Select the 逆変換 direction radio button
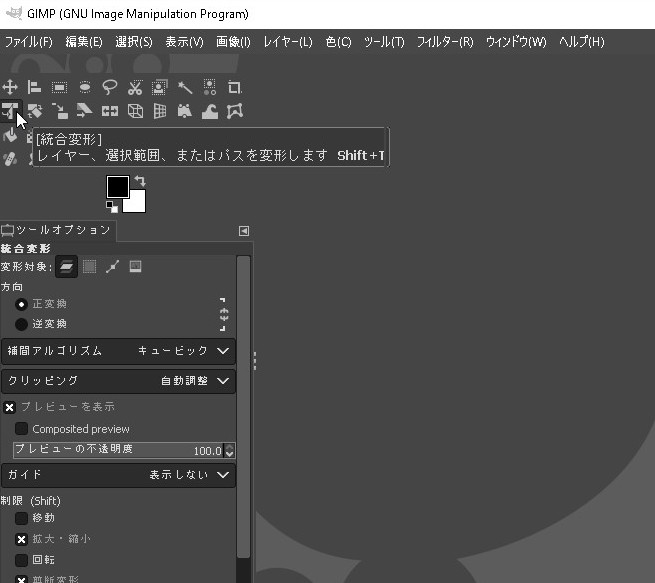 22,324
